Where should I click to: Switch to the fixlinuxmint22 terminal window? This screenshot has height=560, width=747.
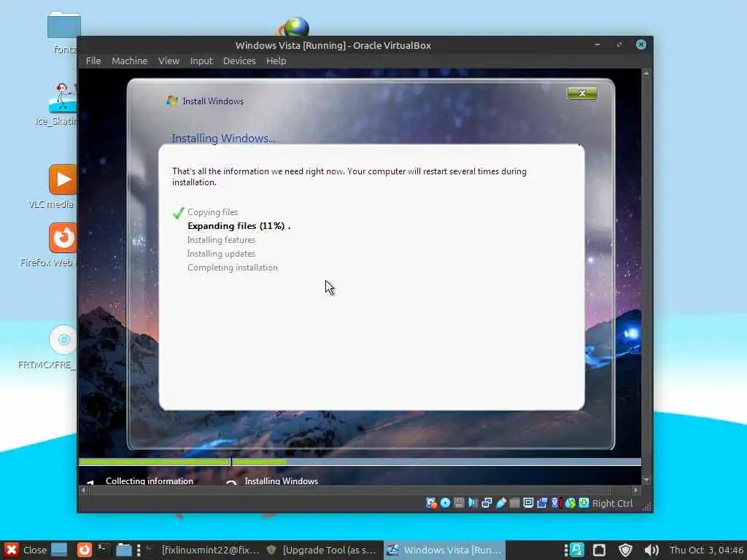pyautogui.click(x=204, y=550)
